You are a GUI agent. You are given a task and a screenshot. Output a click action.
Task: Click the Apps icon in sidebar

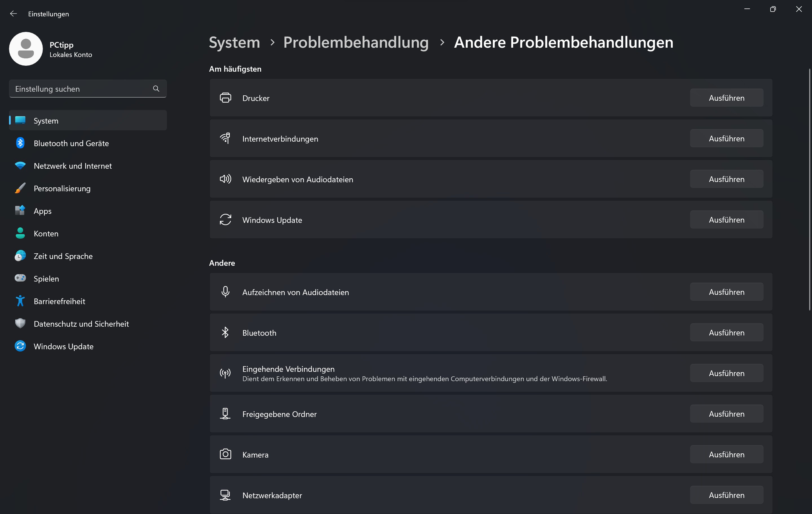tap(20, 211)
